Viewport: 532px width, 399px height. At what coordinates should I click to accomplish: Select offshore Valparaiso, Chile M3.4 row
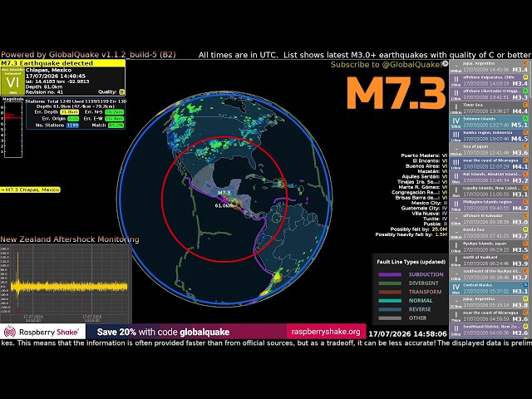(x=489, y=81)
